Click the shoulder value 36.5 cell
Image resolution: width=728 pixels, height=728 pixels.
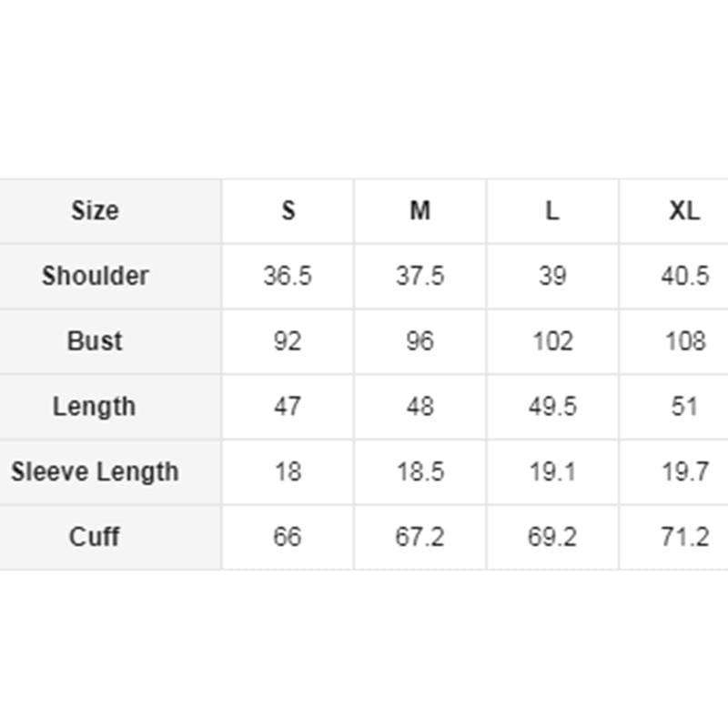(x=288, y=277)
